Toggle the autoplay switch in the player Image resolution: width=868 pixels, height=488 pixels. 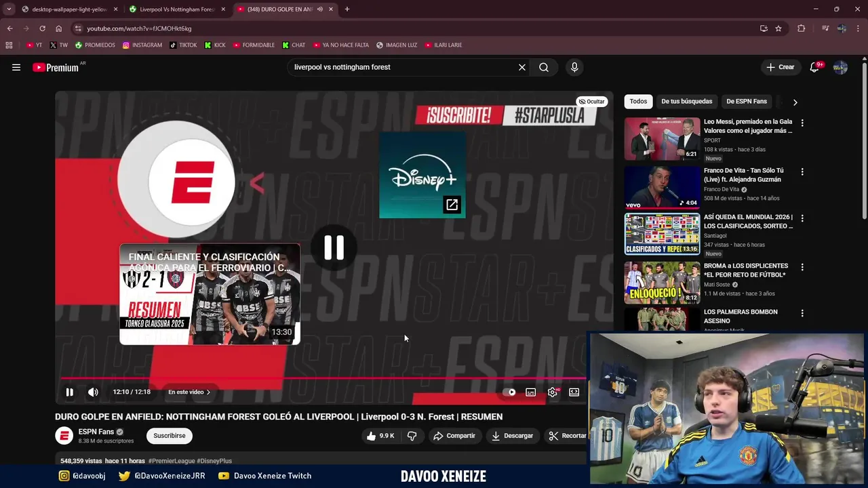point(511,392)
